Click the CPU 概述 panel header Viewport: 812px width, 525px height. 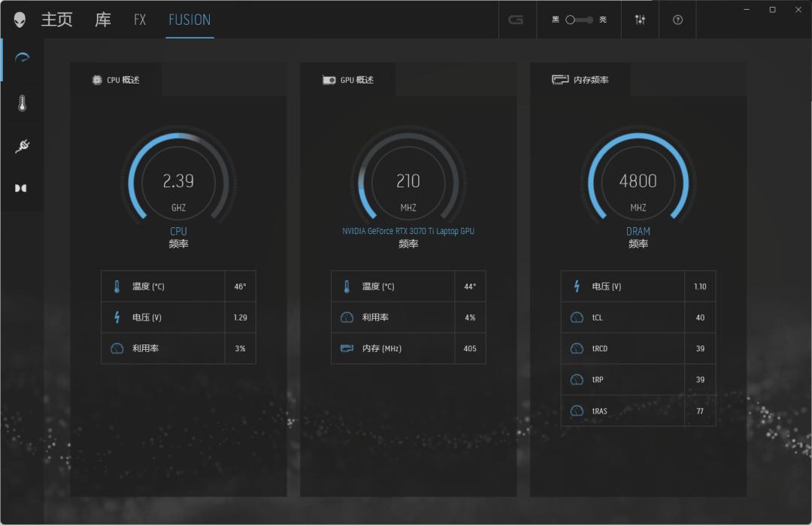coord(116,80)
